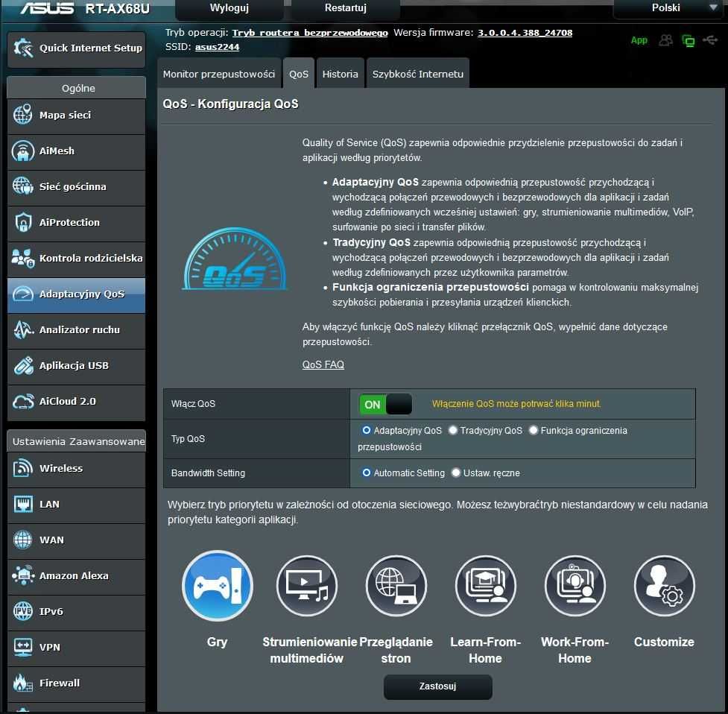
Task: Open IPv6 settings icon
Action: [23, 611]
